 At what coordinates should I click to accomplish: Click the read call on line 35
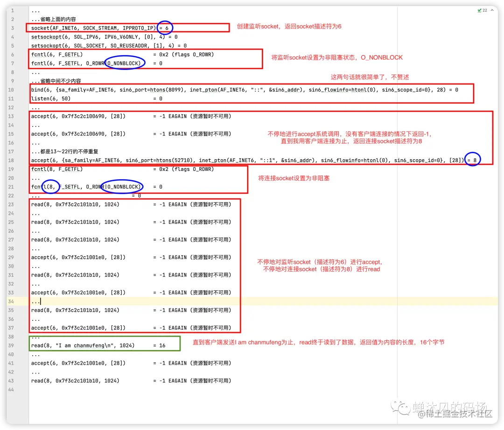coord(131,310)
